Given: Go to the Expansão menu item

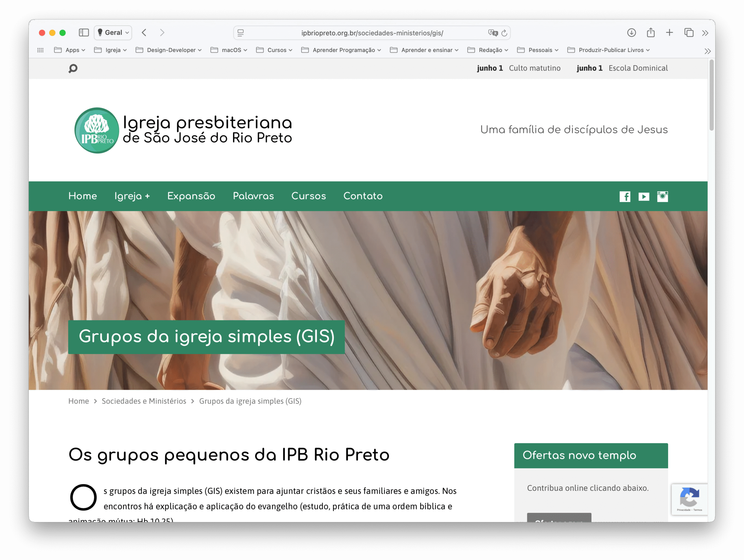Looking at the screenshot, I should pos(192,196).
